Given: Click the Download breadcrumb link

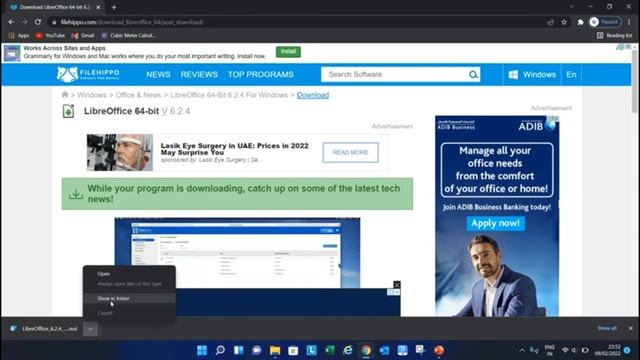Looking at the screenshot, I should (313, 95).
